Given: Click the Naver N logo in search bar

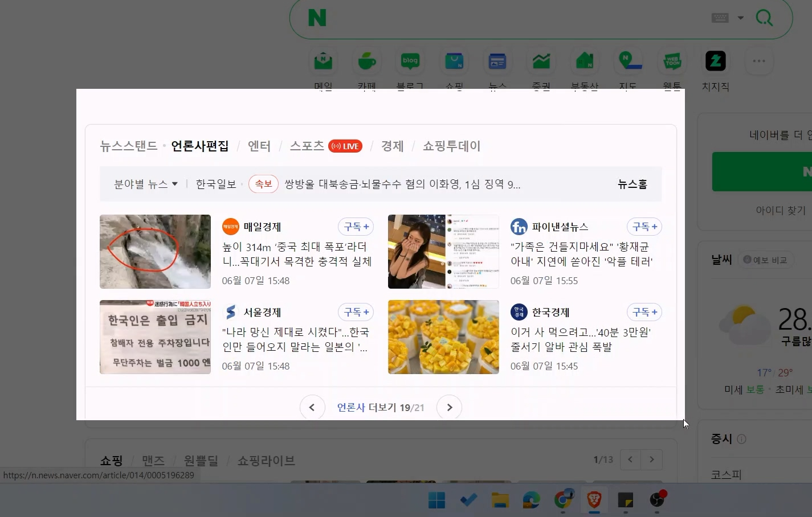Looking at the screenshot, I should click(317, 18).
